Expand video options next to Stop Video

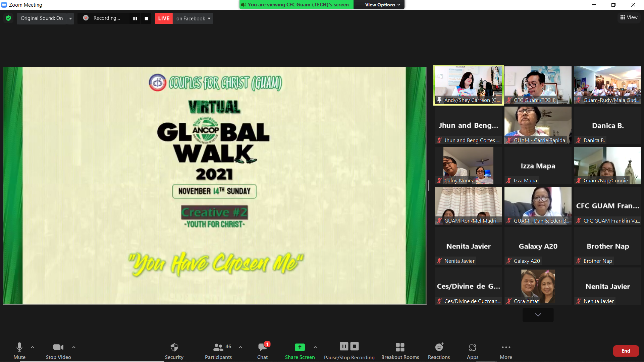[x=74, y=347]
